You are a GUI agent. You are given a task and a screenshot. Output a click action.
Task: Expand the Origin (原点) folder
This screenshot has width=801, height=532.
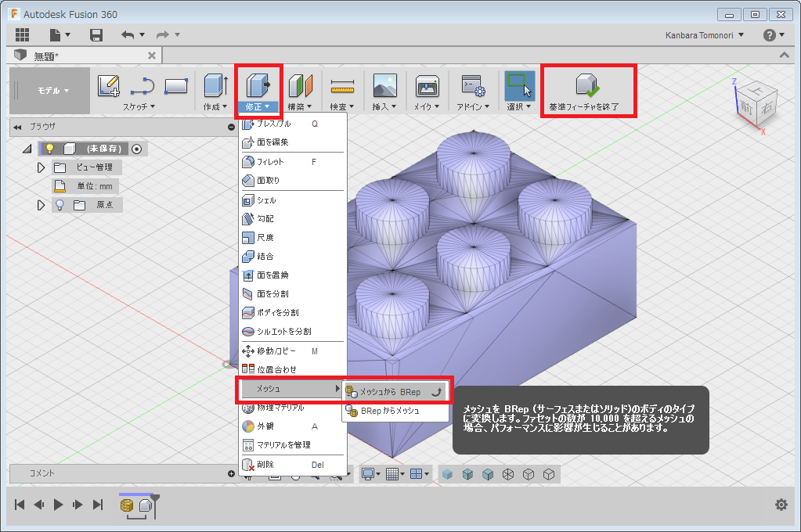[41, 205]
